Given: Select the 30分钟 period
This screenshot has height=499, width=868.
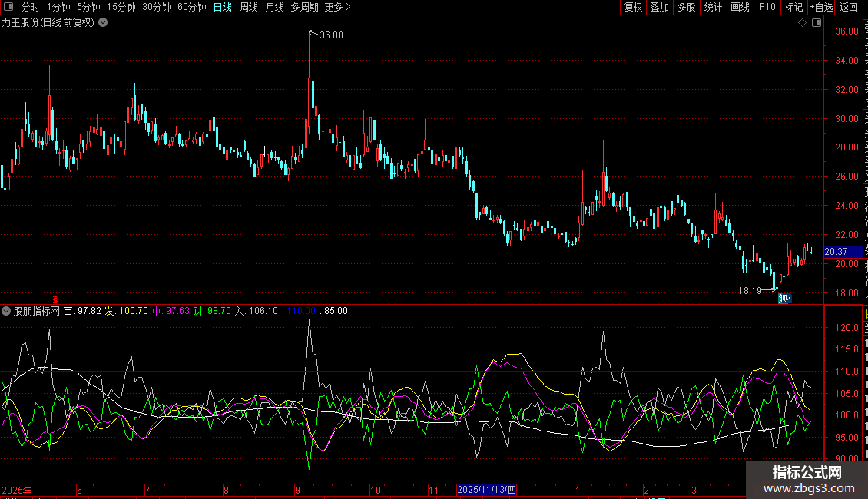Looking at the screenshot, I should [x=156, y=7].
